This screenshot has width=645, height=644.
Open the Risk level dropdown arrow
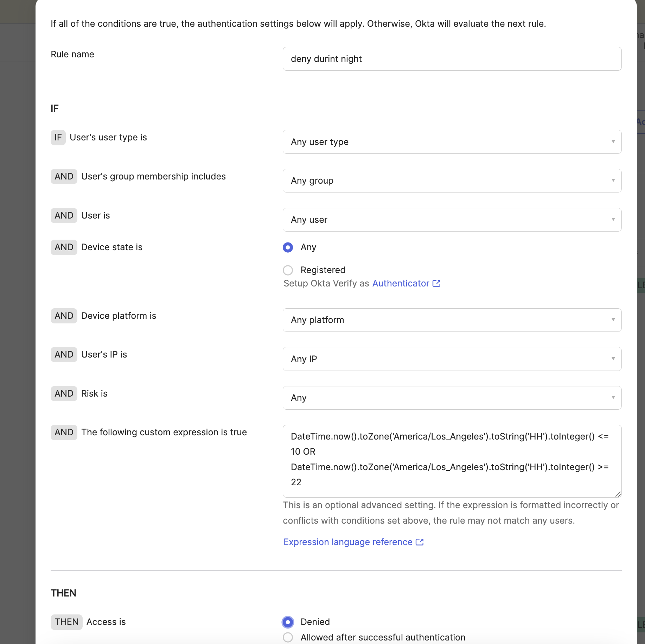[613, 398]
